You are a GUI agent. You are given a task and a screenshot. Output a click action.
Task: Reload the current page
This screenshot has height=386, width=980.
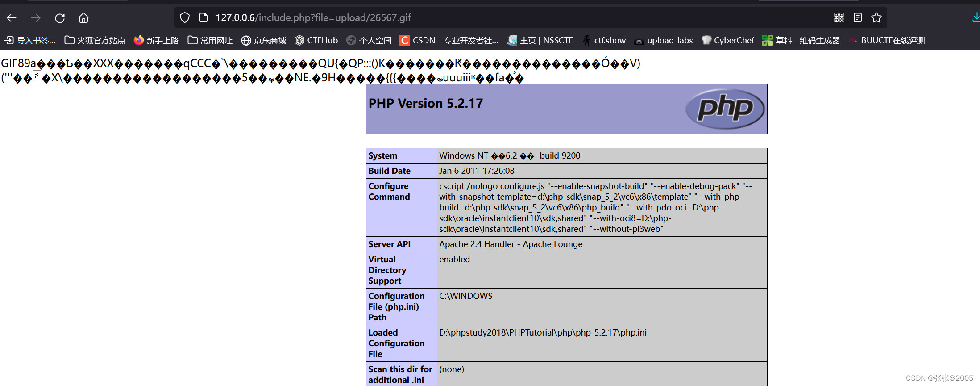point(60,18)
